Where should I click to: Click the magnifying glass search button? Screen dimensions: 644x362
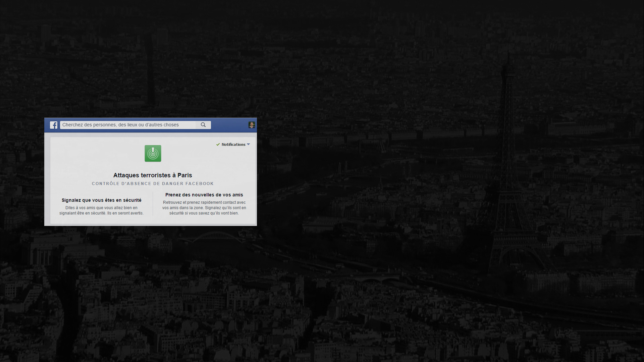[203, 125]
